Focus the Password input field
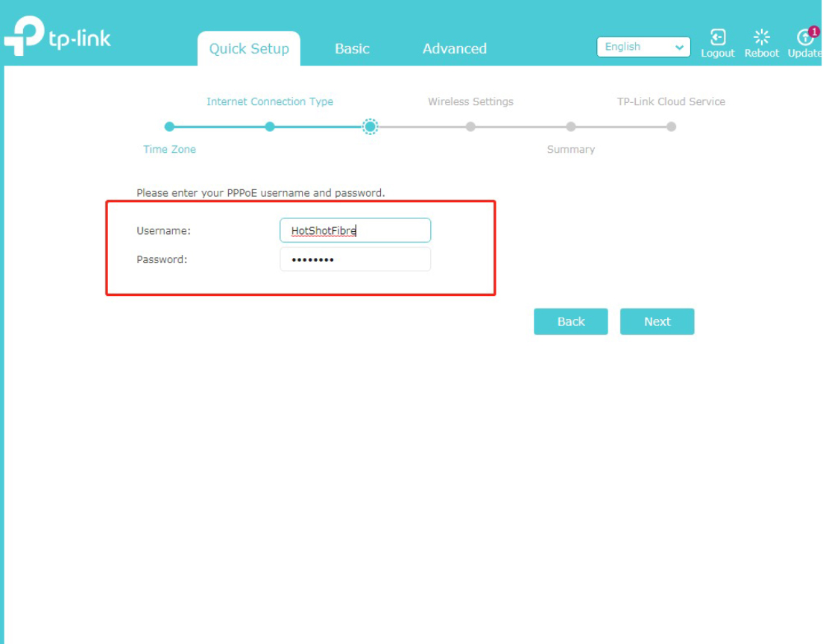823x644 pixels. tap(356, 259)
